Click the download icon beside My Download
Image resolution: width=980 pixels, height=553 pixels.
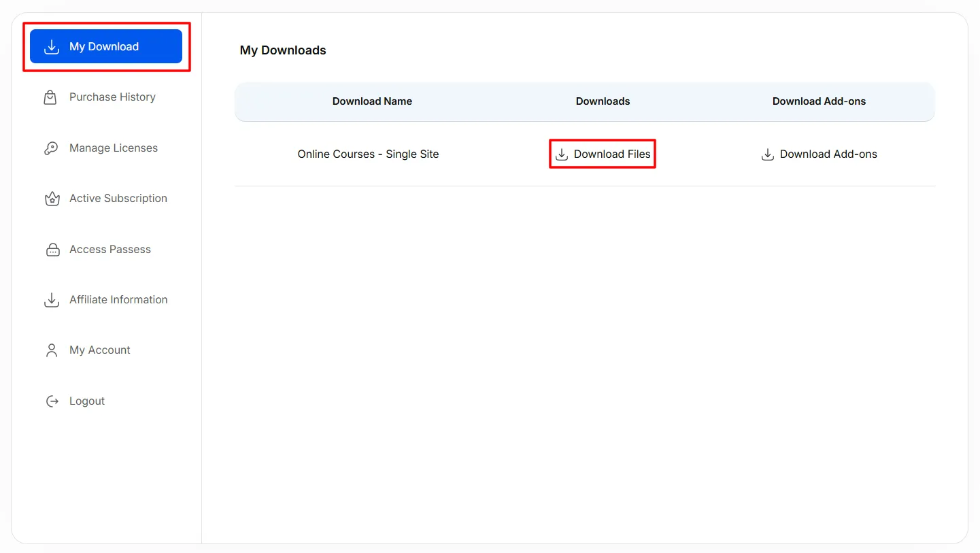51,46
